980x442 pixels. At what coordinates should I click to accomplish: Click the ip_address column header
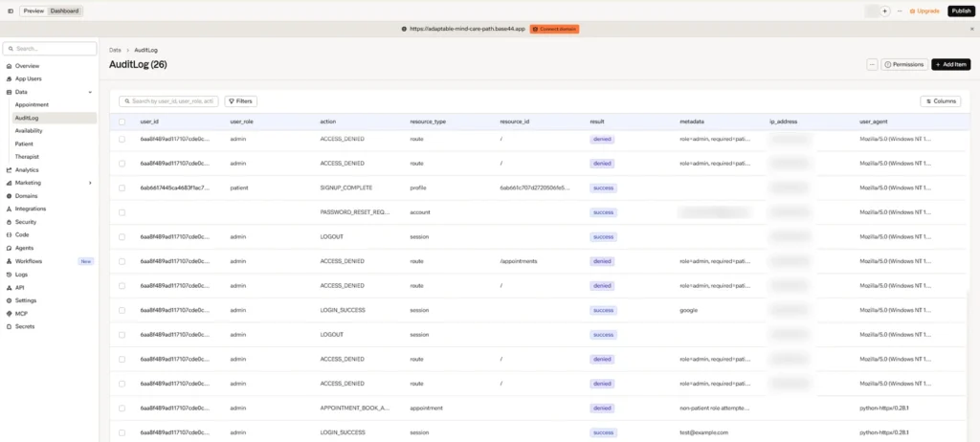(x=784, y=122)
